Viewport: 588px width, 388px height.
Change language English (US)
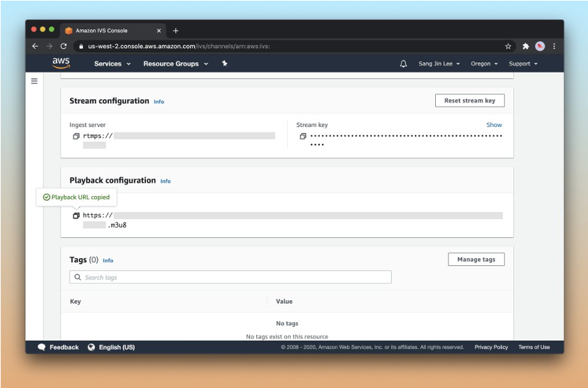111,347
